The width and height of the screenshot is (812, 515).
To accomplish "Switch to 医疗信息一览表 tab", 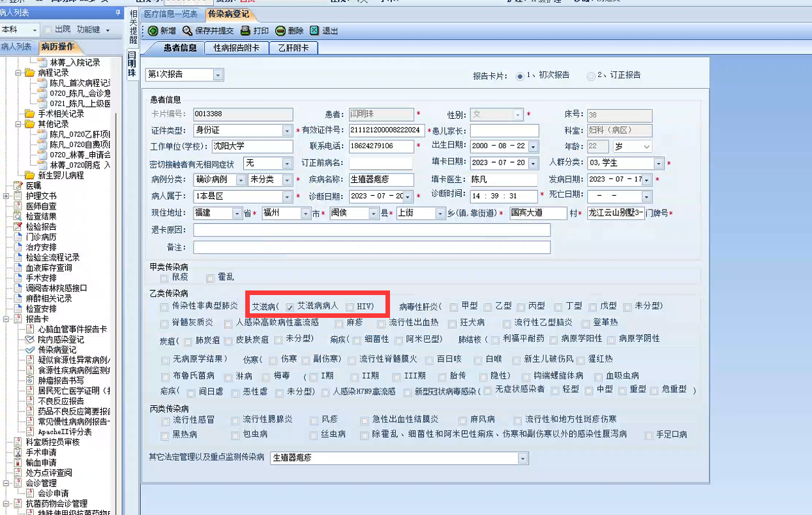I will [172, 14].
